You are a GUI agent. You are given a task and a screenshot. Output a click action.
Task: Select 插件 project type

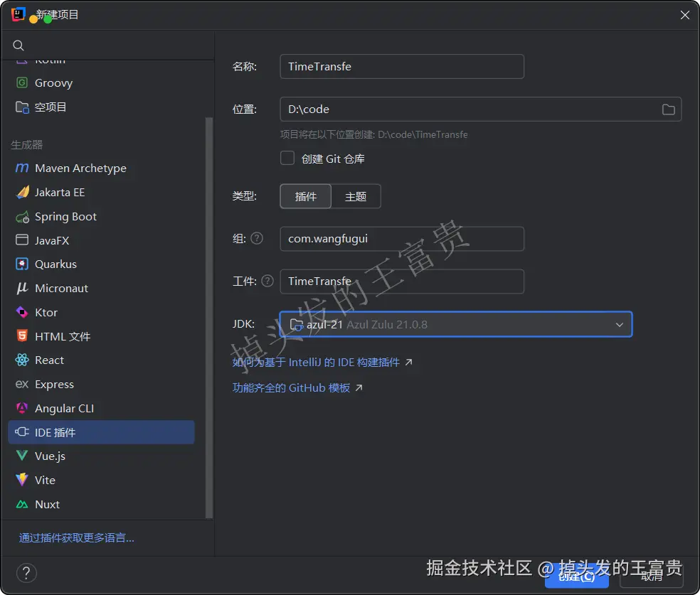pyautogui.click(x=306, y=196)
